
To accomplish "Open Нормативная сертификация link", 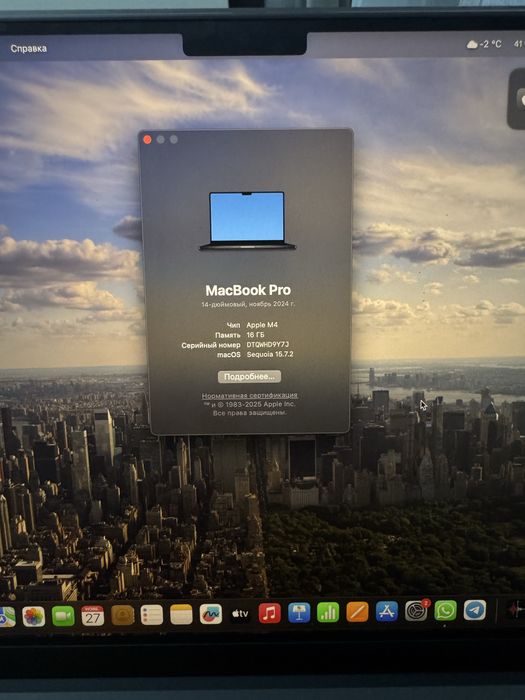I will point(250,396).
